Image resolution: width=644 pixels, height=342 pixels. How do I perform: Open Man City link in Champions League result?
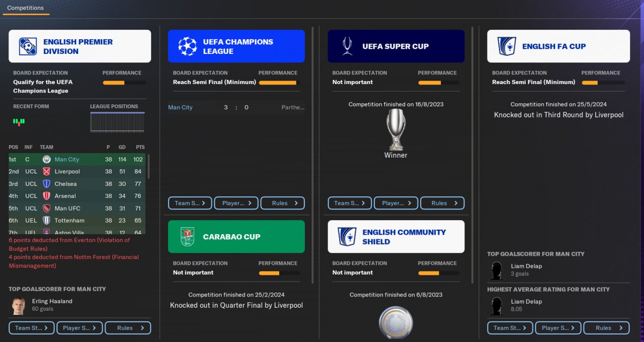coord(180,107)
